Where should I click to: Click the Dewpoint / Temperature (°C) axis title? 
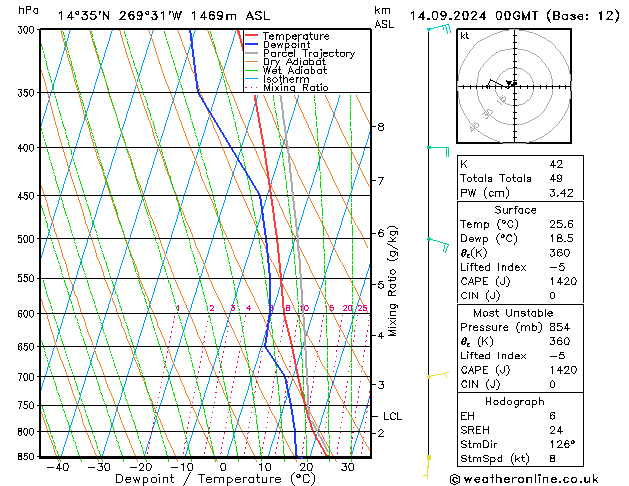point(215,479)
